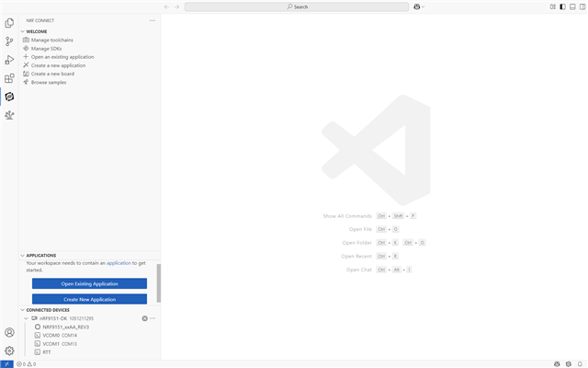Click the Copilot icon in title bar

click(416, 6)
